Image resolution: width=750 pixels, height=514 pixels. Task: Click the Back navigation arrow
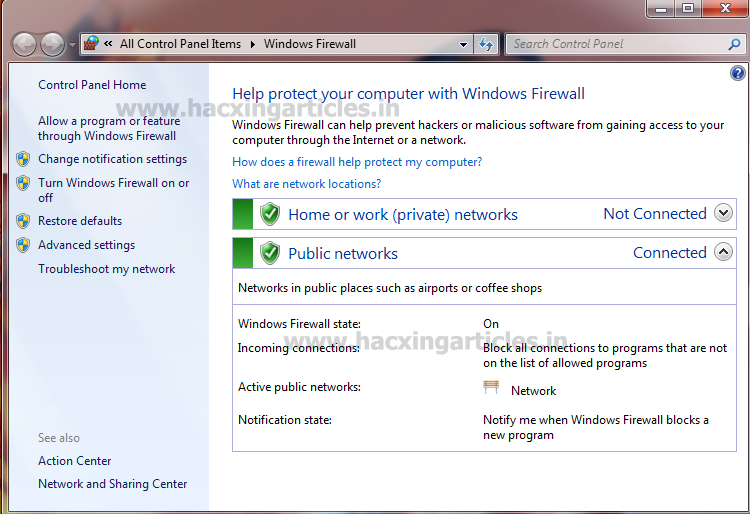(x=24, y=44)
